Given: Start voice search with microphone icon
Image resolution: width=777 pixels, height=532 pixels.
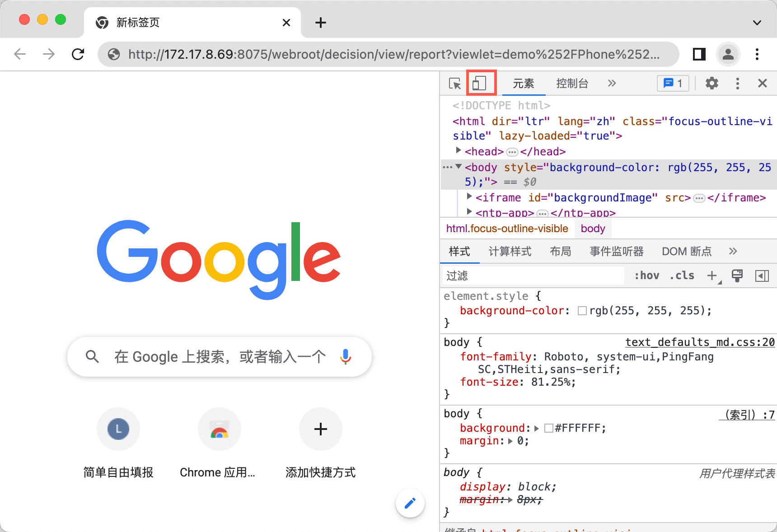Looking at the screenshot, I should (x=346, y=357).
